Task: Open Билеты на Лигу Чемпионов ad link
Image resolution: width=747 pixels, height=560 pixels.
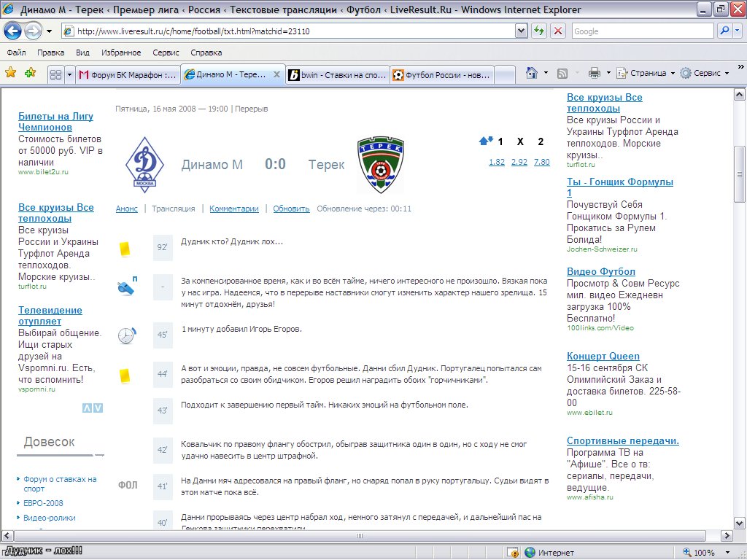Action: coord(55,122)
